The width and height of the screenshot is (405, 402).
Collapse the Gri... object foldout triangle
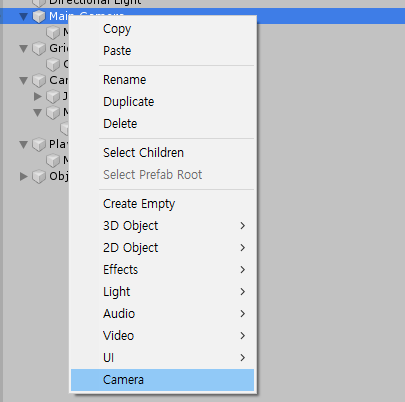tap(23, 49)
